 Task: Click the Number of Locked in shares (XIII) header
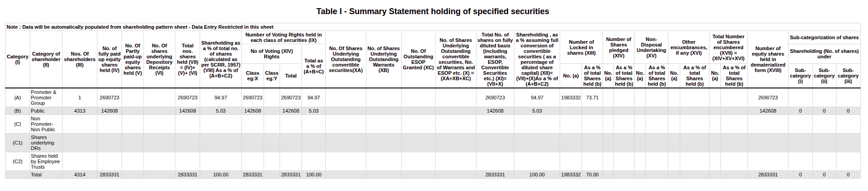click(581, 47)
